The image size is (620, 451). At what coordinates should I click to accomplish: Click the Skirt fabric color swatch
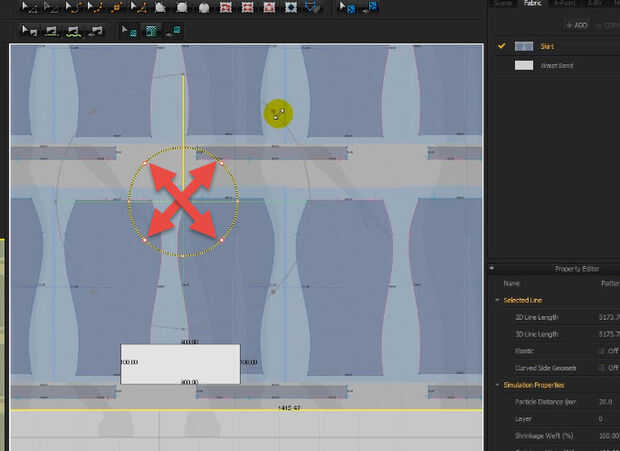[524, 46]
